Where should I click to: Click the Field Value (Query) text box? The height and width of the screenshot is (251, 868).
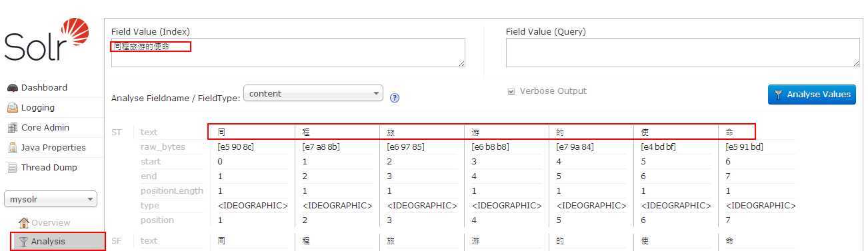[x=683, y=53]
